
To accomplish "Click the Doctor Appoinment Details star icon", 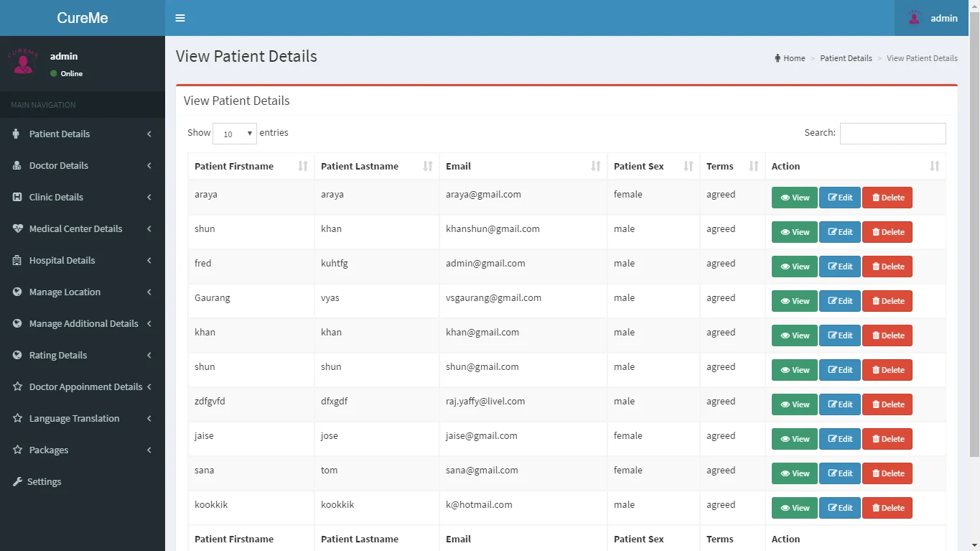I will coord(17,386).
